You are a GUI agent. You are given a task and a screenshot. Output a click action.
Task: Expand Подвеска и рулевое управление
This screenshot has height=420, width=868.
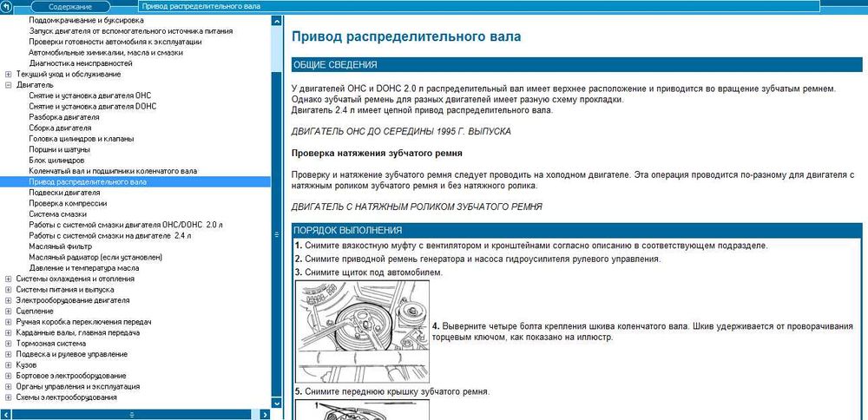pyautogui.click(x=8, y=354)
